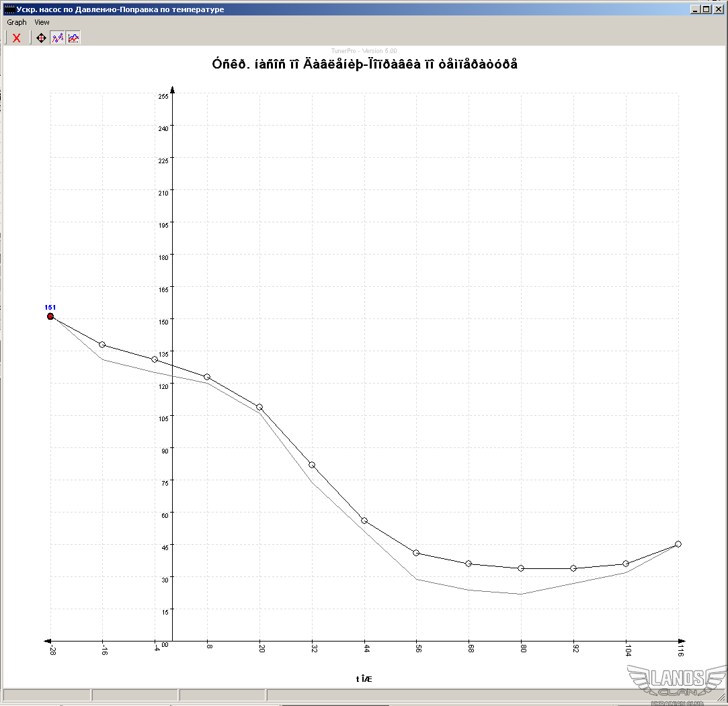Click the data point at x = 20
The image size is (728, 706).
point(259,407)
